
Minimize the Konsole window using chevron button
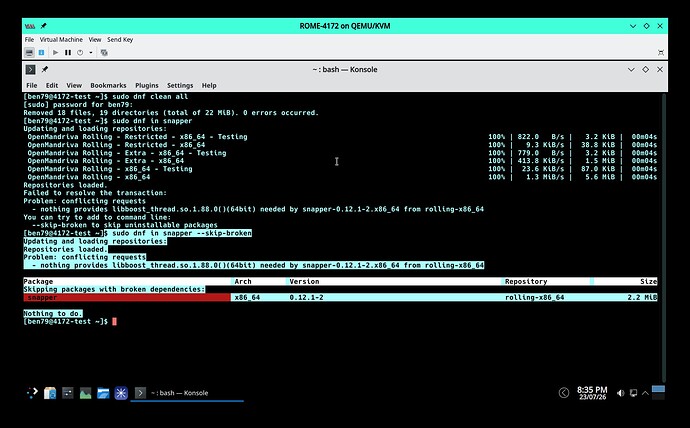[631, 70]
